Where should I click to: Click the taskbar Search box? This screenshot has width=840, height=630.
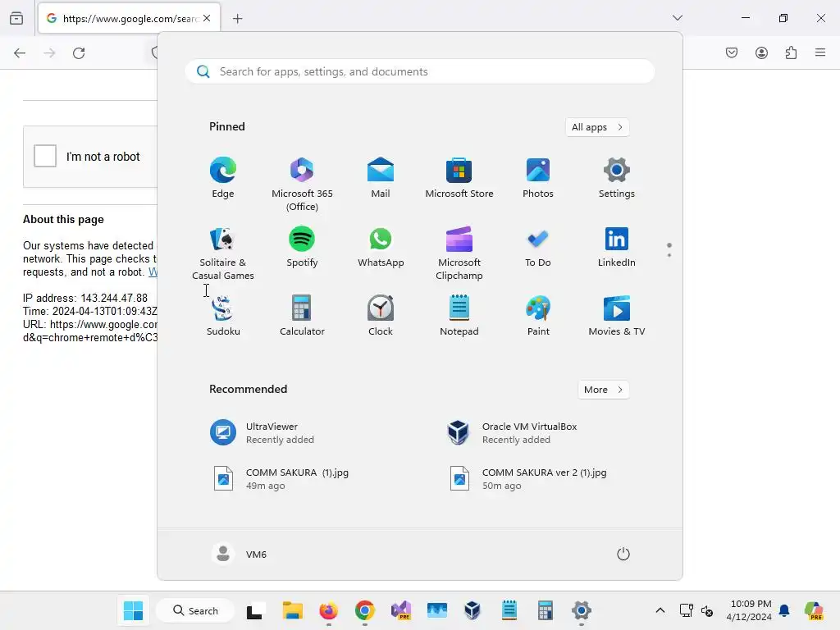click(195, 610)
